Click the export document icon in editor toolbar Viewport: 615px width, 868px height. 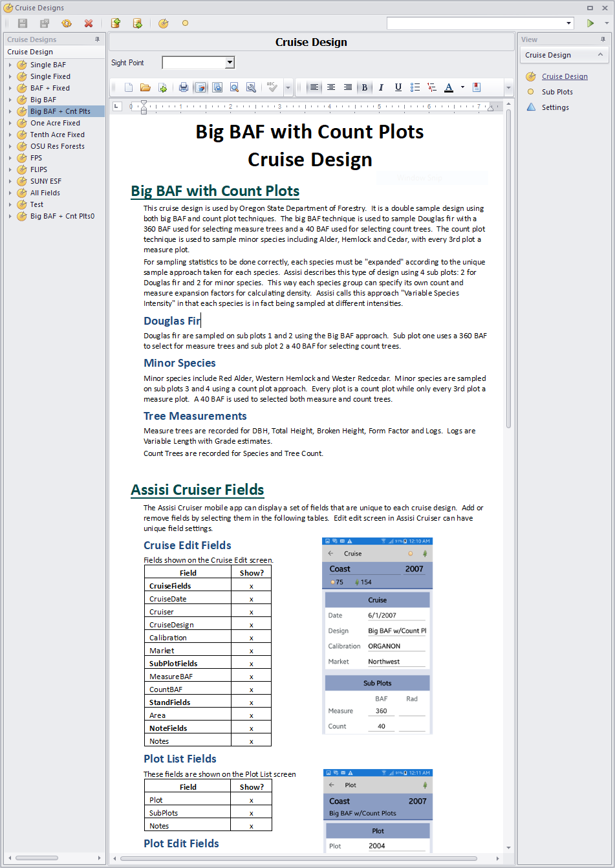(x=162, y=87)
